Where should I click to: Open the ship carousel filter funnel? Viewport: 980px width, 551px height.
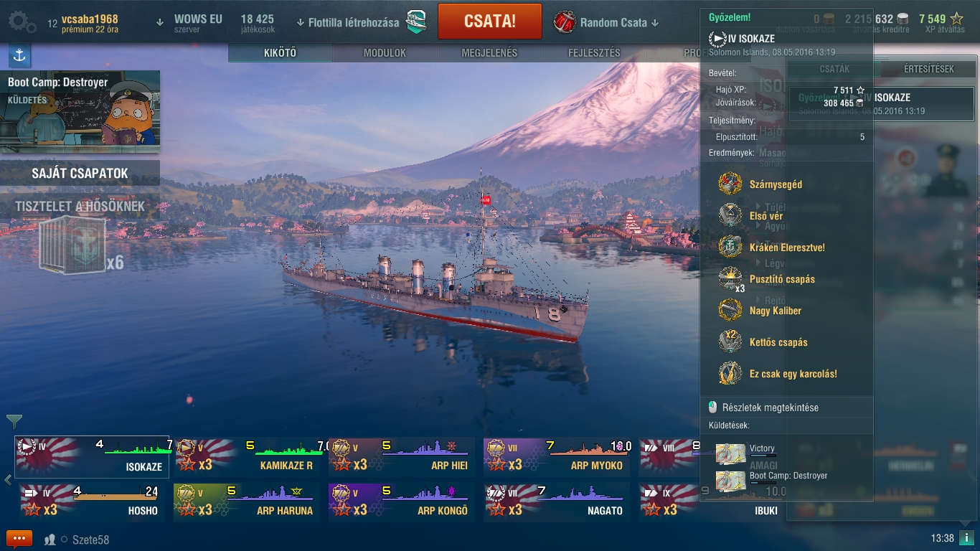[x=14, y=421]
